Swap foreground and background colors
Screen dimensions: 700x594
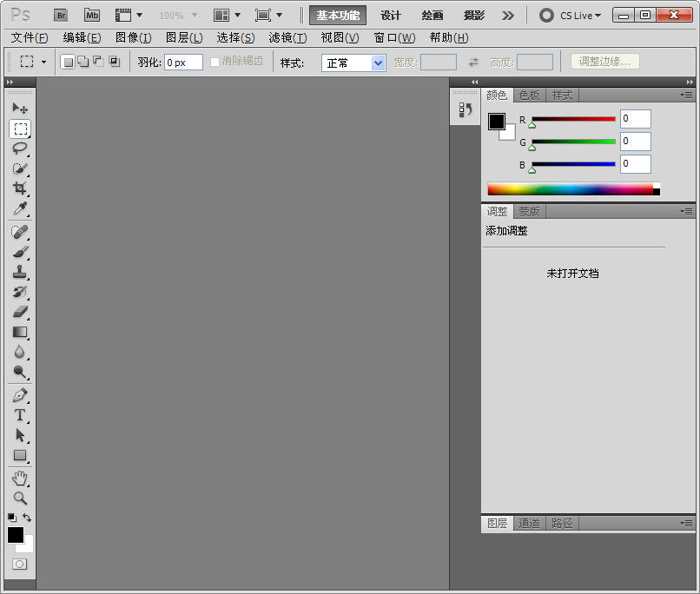point(28,518)
